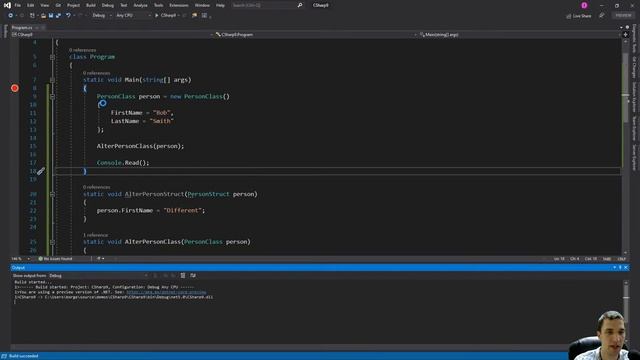The width and height of the screenshot is (640, 360).
Task: Open the Analyze menu
Action: coord(140,5)
